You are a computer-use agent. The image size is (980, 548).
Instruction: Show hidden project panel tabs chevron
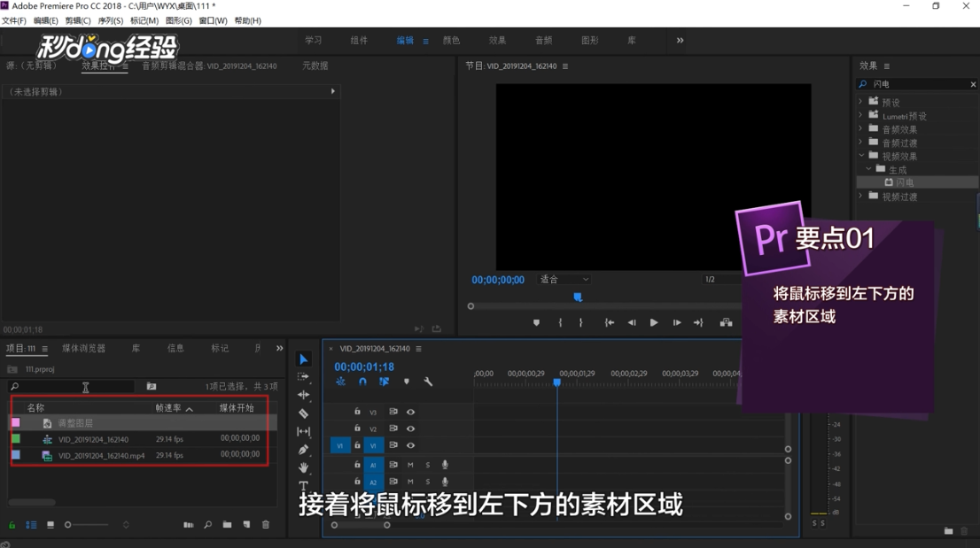279,348
